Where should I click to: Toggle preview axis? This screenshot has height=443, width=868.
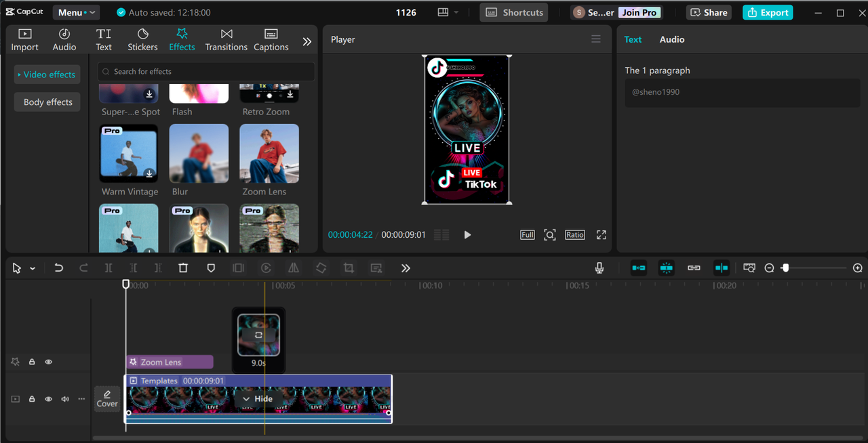click(x=722, y=268)
